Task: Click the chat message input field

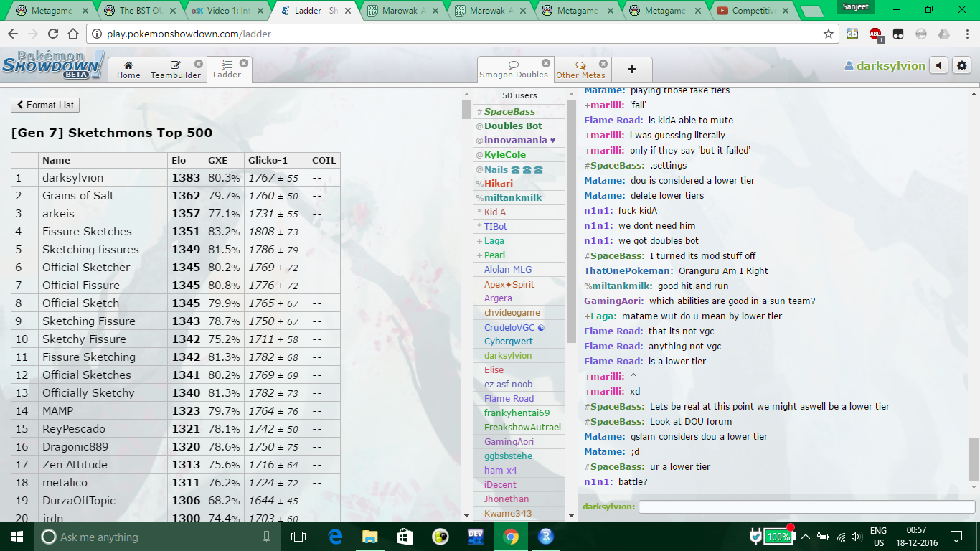Action: 806,507
